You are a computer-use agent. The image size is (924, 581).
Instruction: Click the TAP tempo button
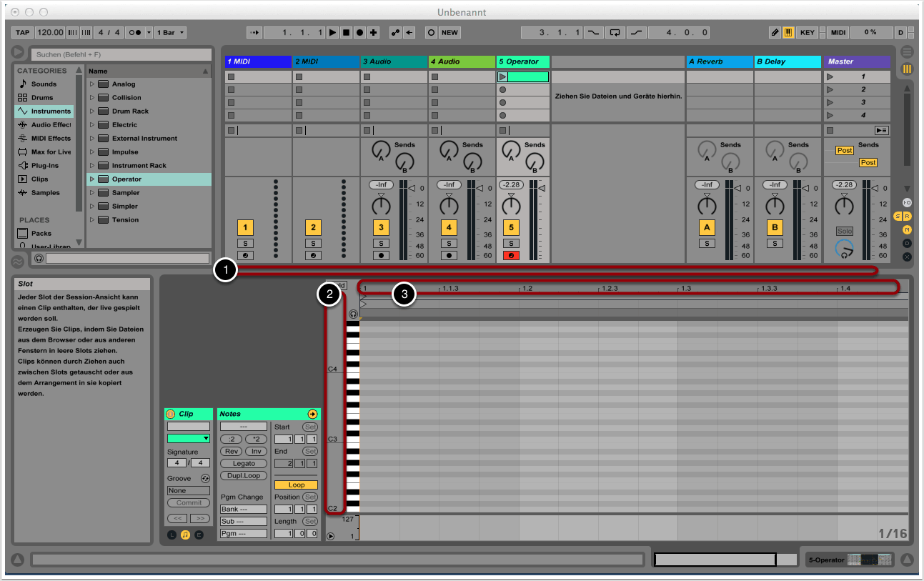pos(23,33)
